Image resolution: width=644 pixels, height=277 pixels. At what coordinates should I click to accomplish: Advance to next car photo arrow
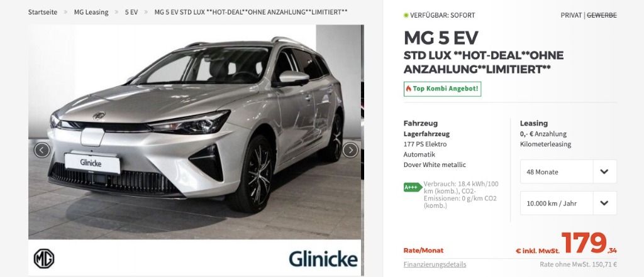[350, 150]
